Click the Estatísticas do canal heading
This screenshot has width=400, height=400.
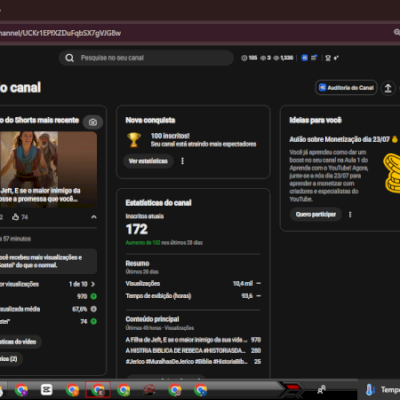point(158,203)
